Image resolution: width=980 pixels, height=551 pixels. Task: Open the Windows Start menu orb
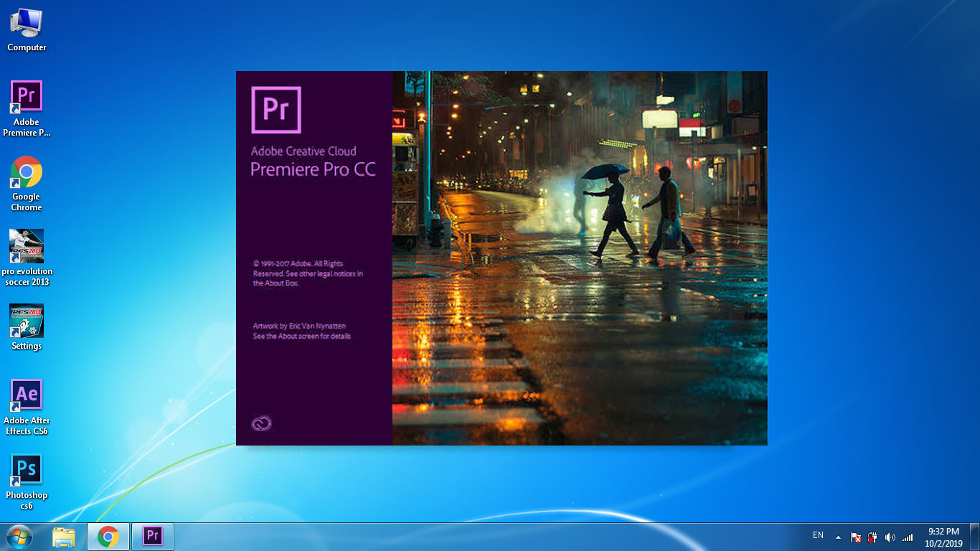18,537
